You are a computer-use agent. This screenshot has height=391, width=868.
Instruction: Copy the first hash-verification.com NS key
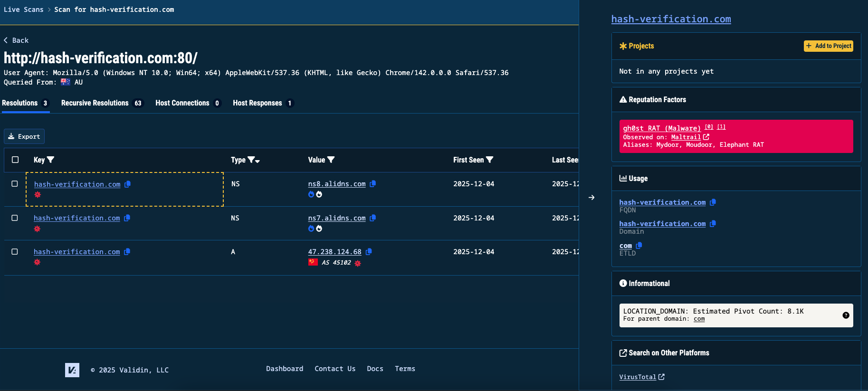tap(127, 184)
